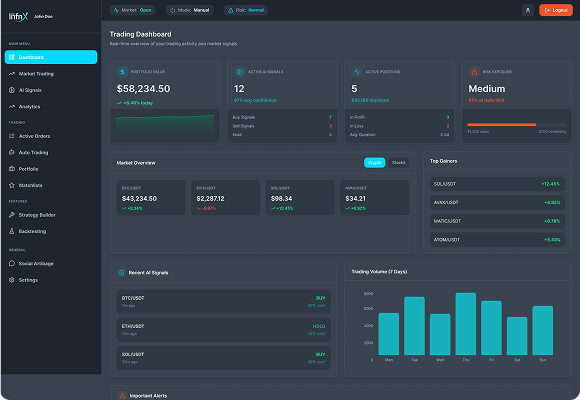Click the Watchlists star icon
580x400 pixels.
[11, 185]
